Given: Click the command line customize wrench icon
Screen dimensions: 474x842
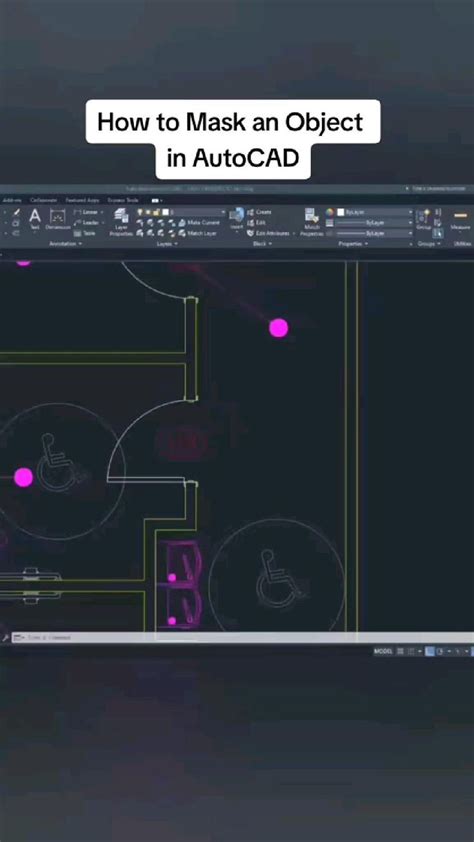Looking at the screenshot, I should click(5, 637).
